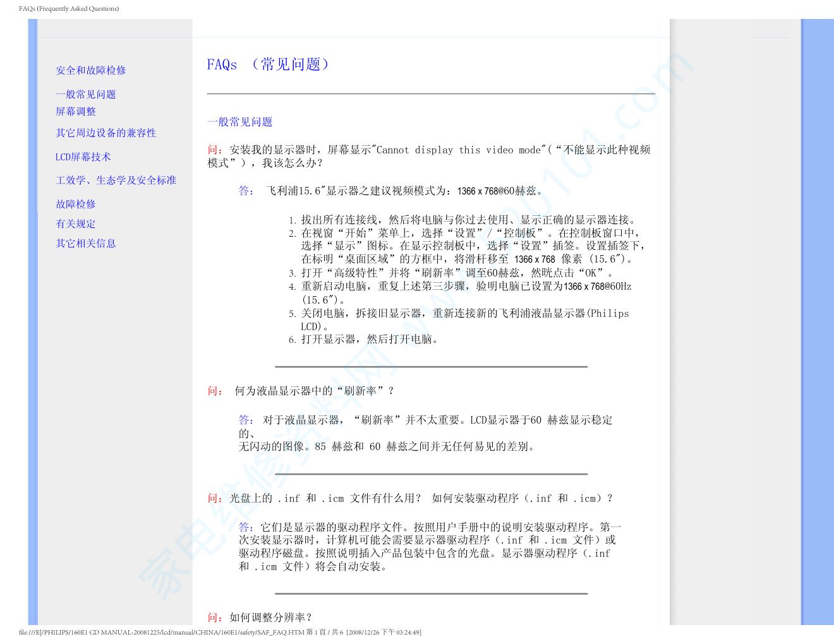The image size is (834, 644).
Task: Open the 其它相关信息 link
Action: point(86,243)
